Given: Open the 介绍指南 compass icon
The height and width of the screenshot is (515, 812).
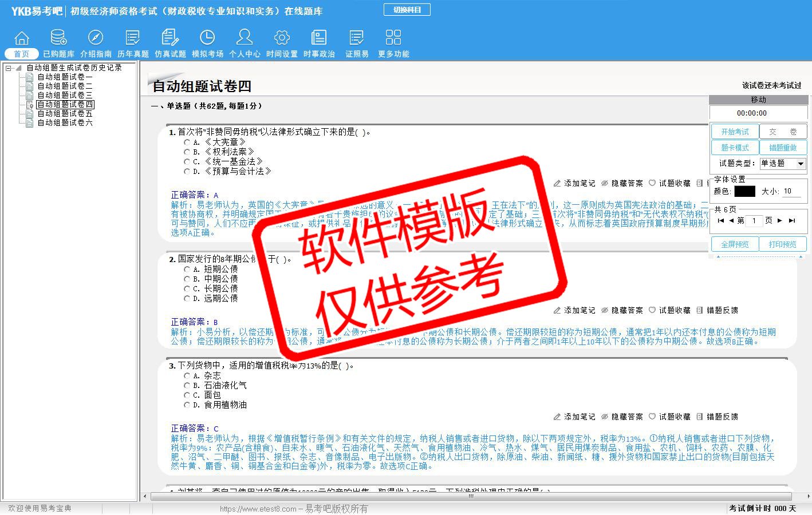Looking at the screenshot, I should 96,38.
